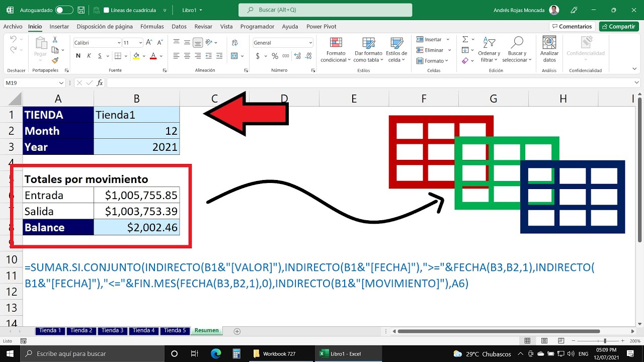The image size is (644, 362).
Task: Activate the Format Painter brush icon
Action: pyautogui.click(x=55, y=60)
